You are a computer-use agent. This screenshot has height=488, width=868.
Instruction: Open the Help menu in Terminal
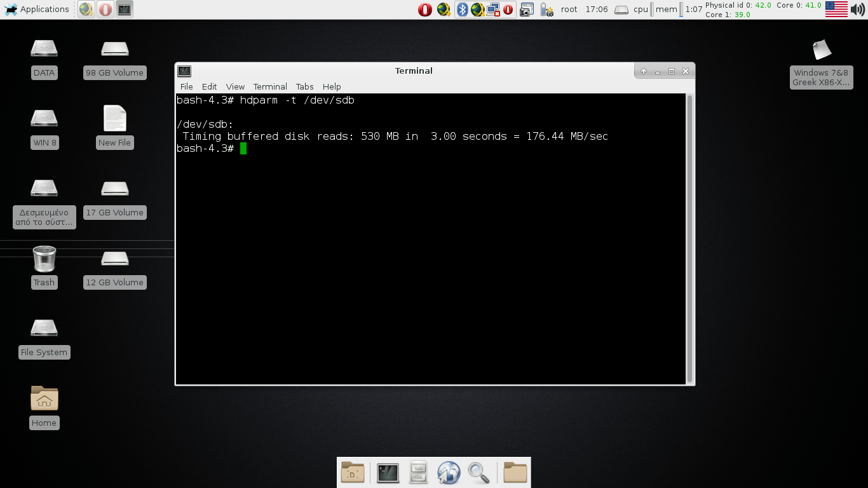(332, 86)
